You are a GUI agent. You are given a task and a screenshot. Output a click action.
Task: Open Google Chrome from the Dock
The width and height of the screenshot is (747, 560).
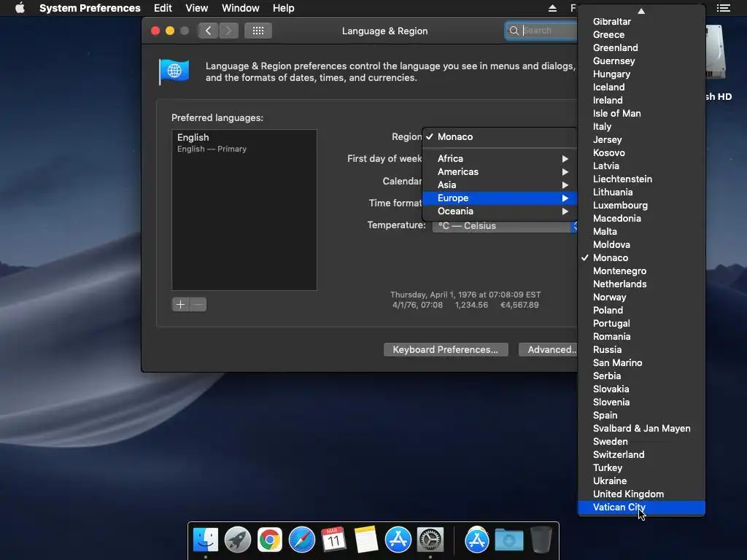pos(270,540)
